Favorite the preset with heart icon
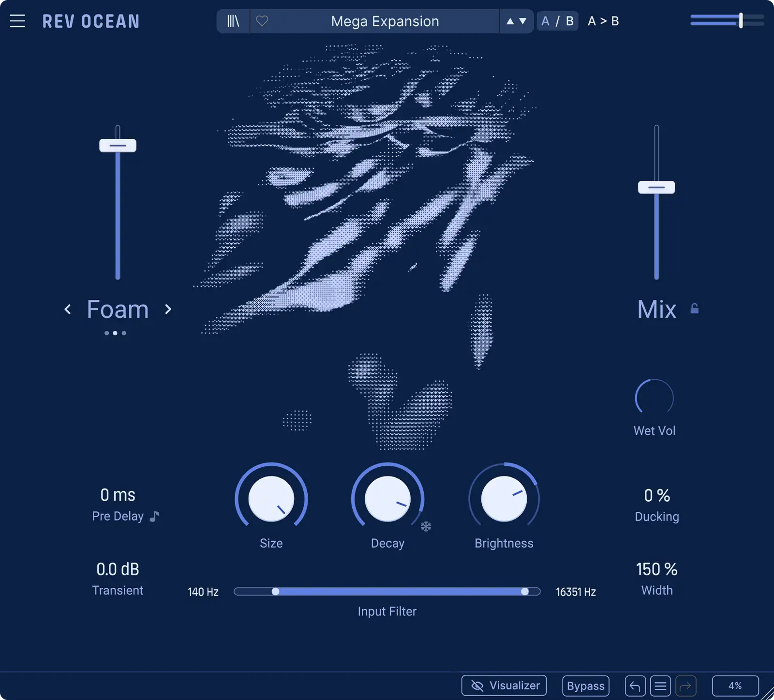 point(262,21)
